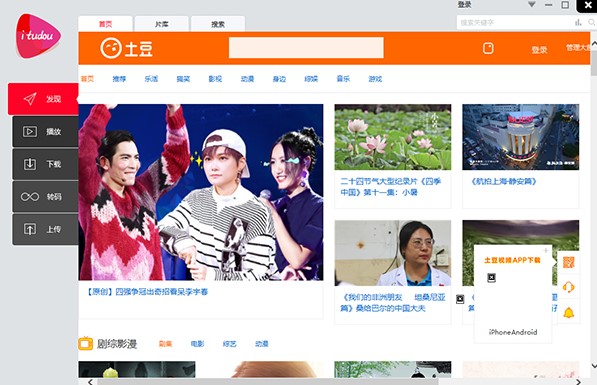
Task: Click the 剧综影漫 section heading
Action: [117, 344]
